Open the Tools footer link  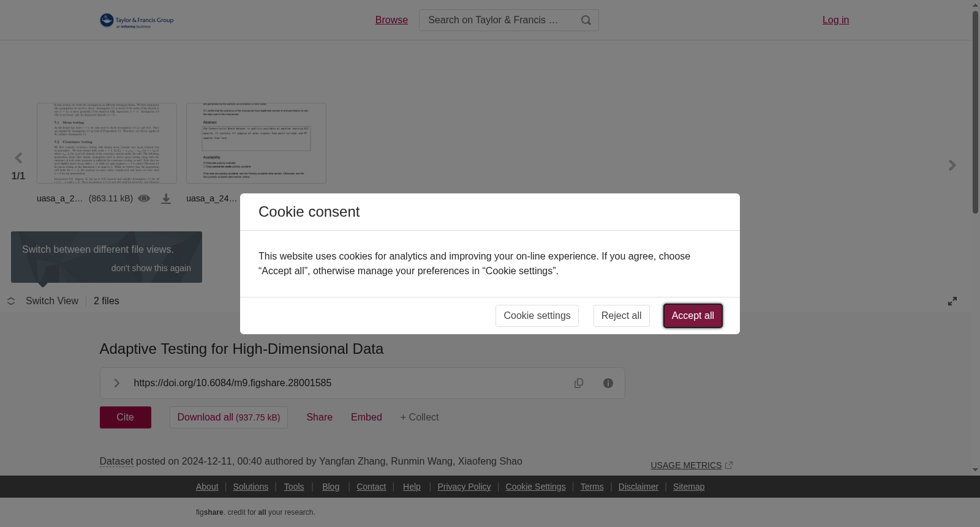pyautogui.click(x=294, y=487)
